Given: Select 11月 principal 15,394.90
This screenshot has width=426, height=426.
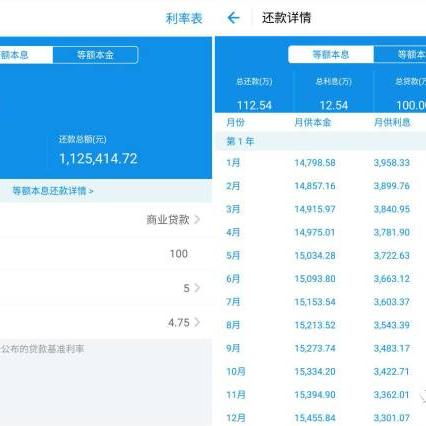Looking at the screenshot, I should point(315,395).
